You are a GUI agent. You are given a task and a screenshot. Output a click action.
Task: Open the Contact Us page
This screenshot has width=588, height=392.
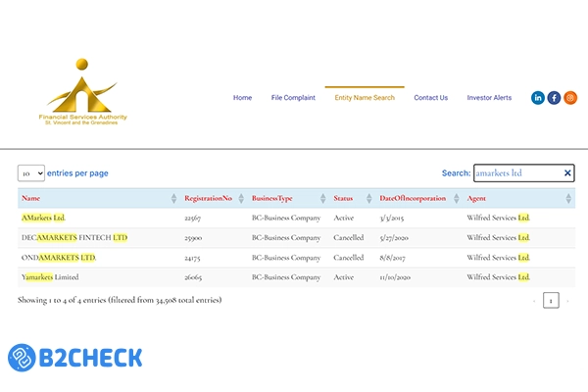click(430, 98)
